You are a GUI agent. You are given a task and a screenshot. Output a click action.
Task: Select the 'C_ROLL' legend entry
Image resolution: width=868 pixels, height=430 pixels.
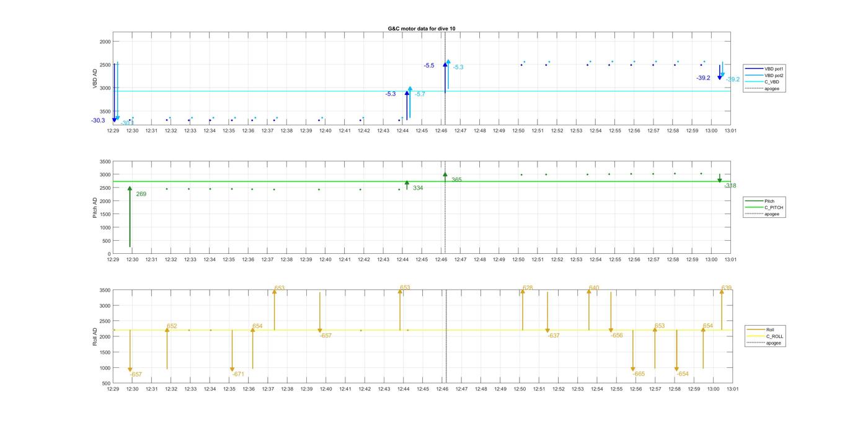click(x=764, y=336)
